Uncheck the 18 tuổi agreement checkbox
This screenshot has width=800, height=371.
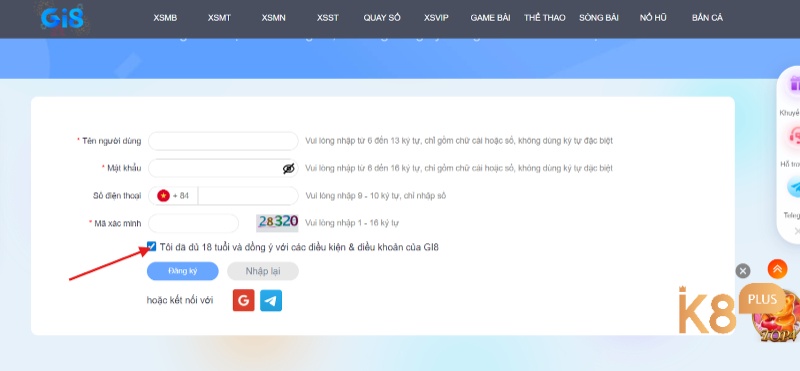152,247
